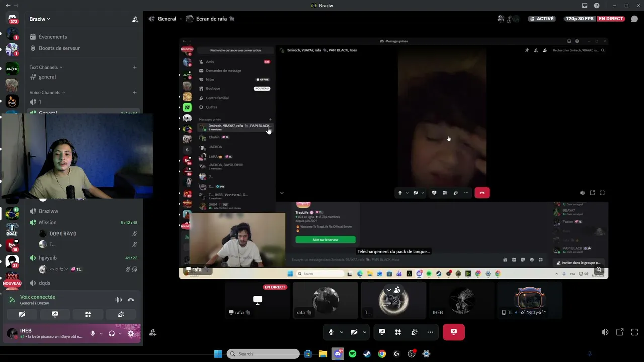The width and height of the screenshot is (644, 362).
Task: Toggle camera in the call control bar
Action: coord(354,332)
